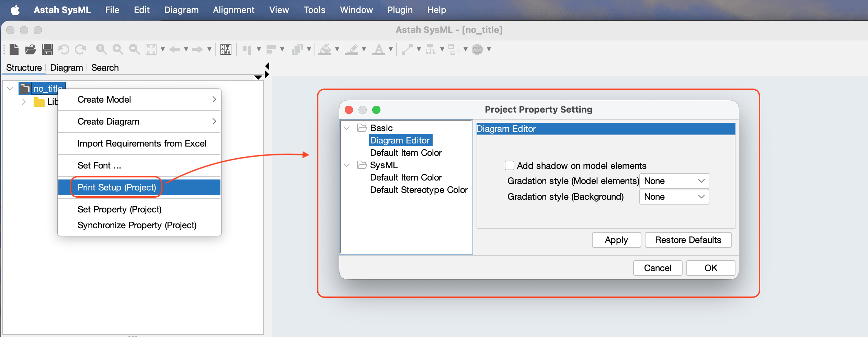Open an existing project

30,49
